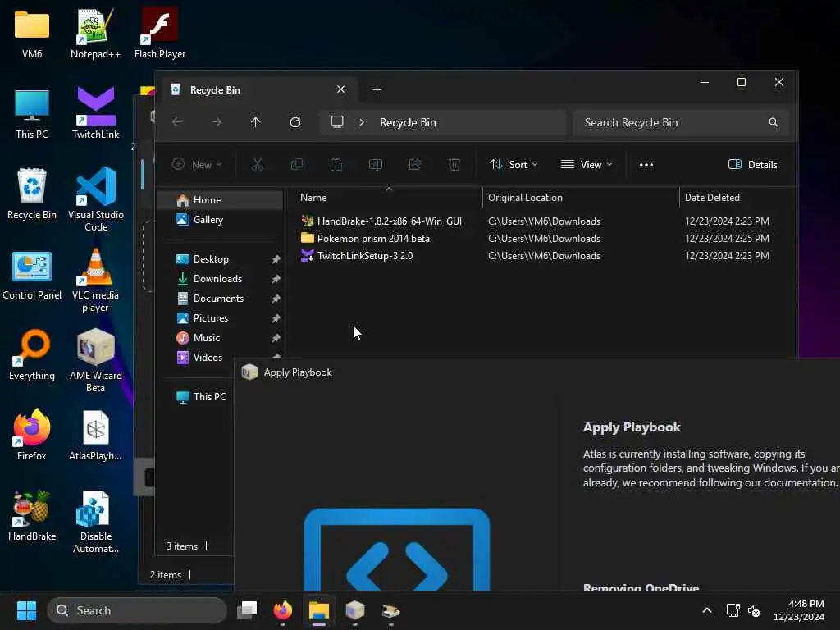The image size is (840, 630).
Task: Open AME Wizard from the taskbar
Action: click(354, 610)
